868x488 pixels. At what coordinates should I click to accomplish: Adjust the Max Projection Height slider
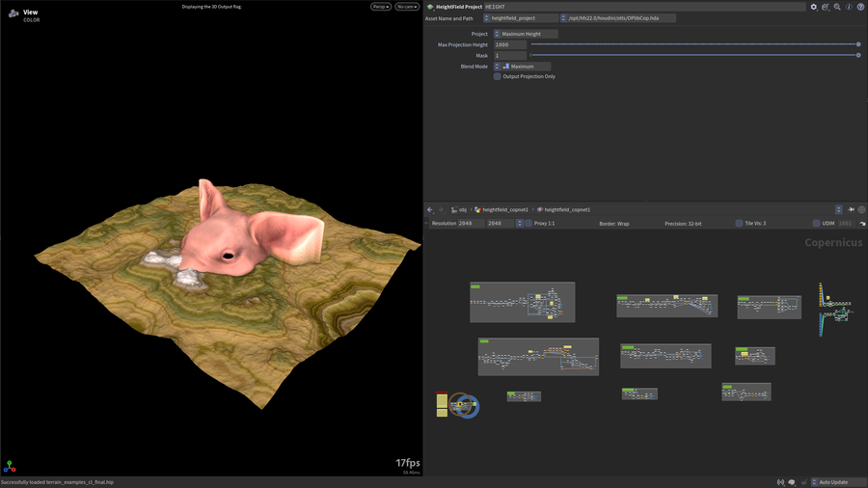[694, 44]
